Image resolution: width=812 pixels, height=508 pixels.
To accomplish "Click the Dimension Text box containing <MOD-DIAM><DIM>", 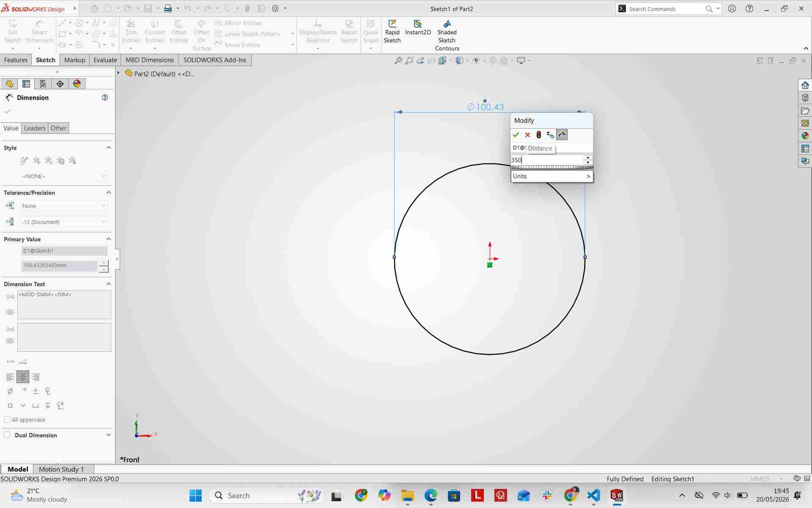I will [x=64, y=305].
